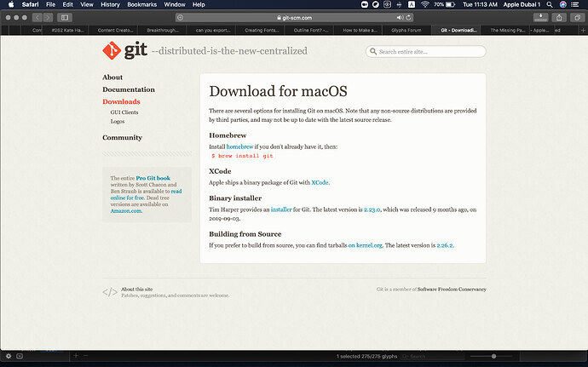Screen dimensions: 588x367
Task: Follow the 'homebrew' link
Action: point(240,146)
